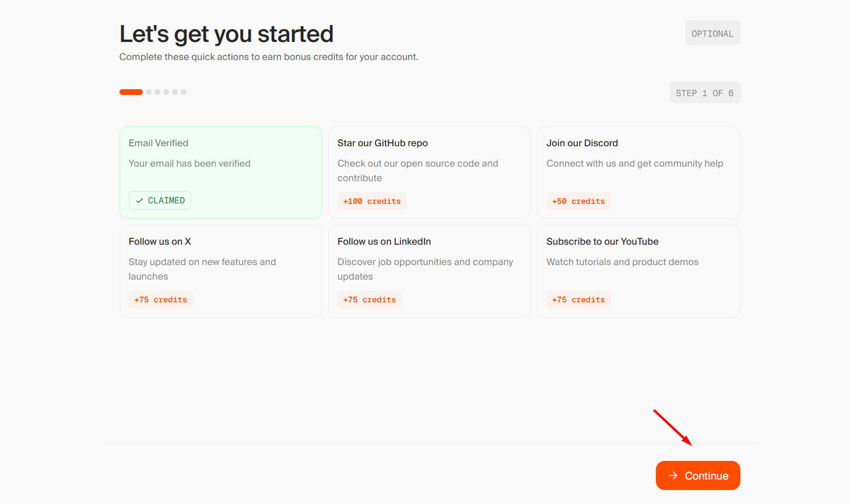
Task: Click "Your email has been verified" text
Action: (189, 164)
